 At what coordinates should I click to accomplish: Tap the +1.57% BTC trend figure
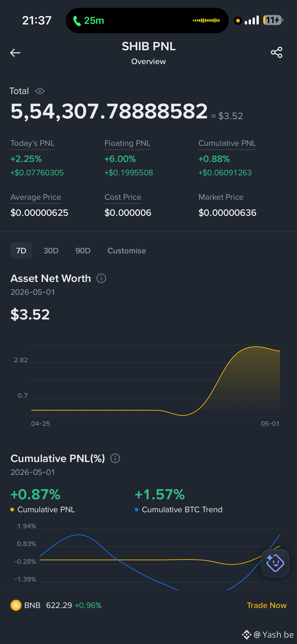point(160,494)
